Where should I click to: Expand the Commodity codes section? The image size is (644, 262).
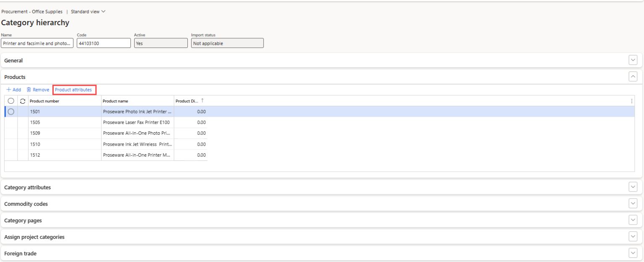click(633, 203)
